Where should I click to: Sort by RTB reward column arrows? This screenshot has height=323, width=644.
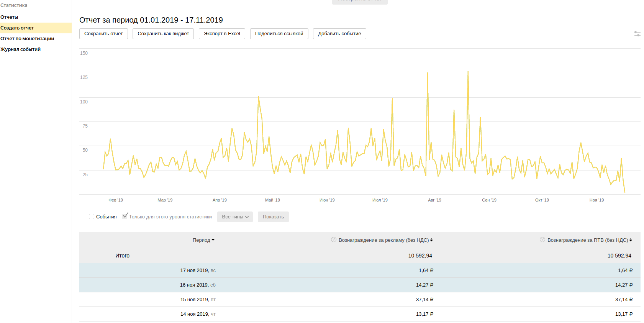point(631,240)
